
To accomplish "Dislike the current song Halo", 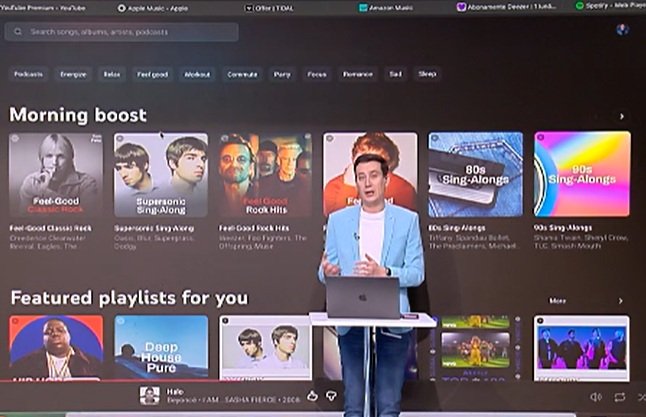I will [331, 396].
